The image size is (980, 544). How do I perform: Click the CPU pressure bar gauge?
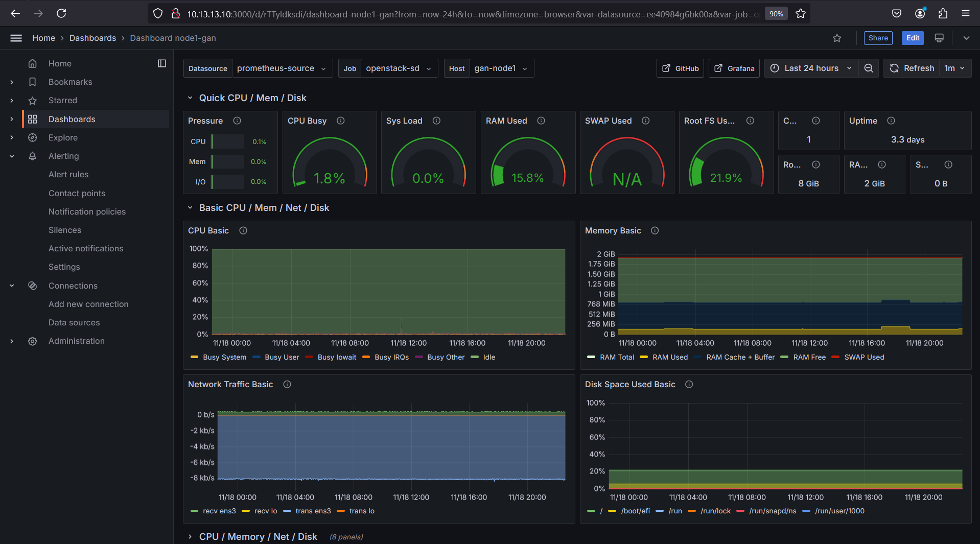227,141
